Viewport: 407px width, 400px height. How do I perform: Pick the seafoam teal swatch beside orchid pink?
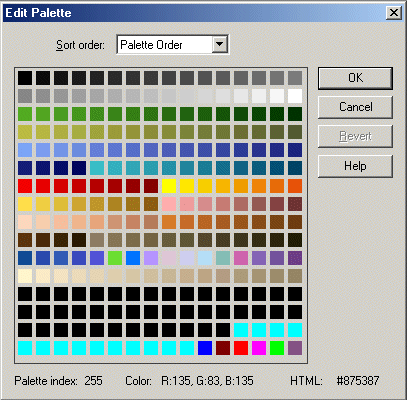(223, 258)
